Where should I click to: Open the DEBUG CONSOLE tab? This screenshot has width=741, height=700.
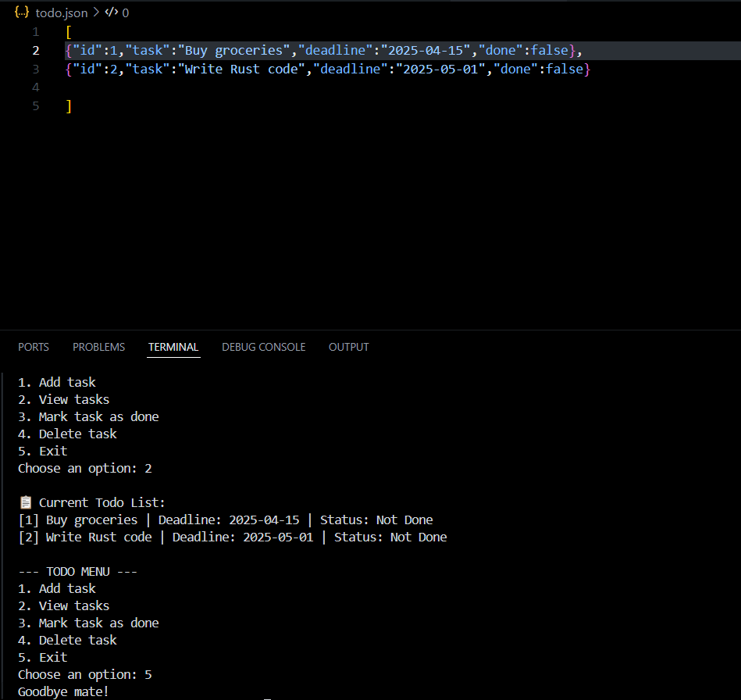[x=264, y=347]
